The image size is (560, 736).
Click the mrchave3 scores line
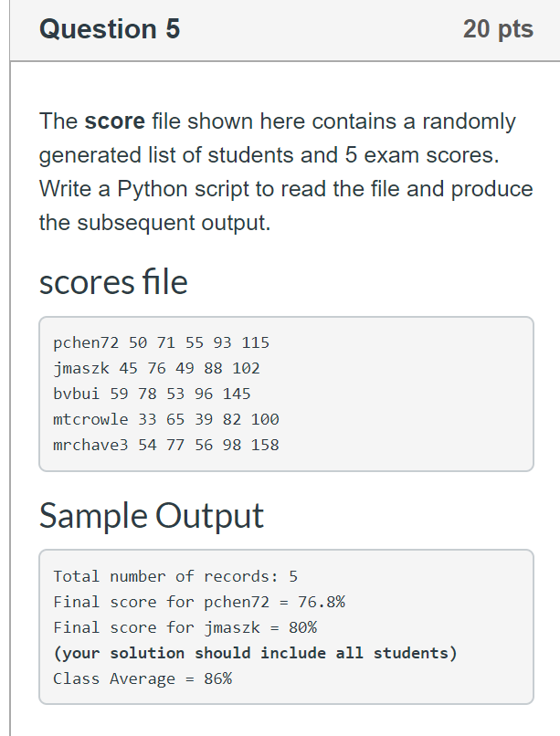pyautogui.click(x=165, y=445)
